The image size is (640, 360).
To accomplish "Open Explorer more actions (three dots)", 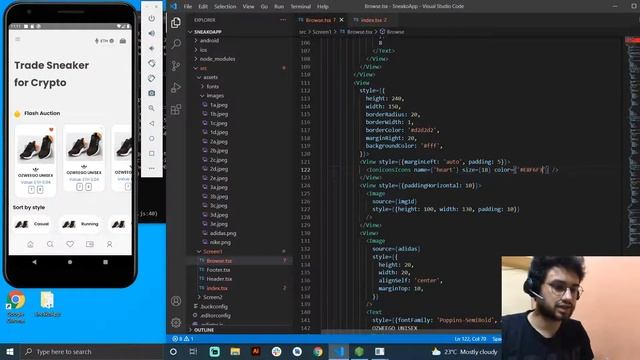I will [x=283, y=20].
